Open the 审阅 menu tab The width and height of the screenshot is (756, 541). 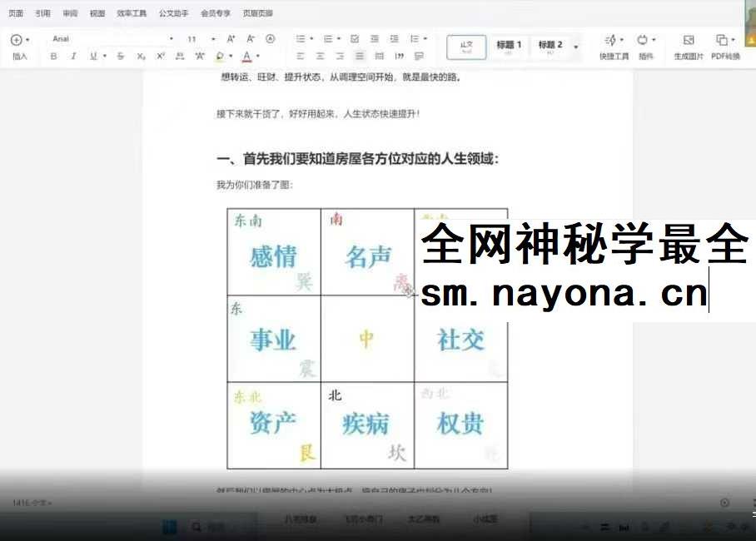pos(71,13)
